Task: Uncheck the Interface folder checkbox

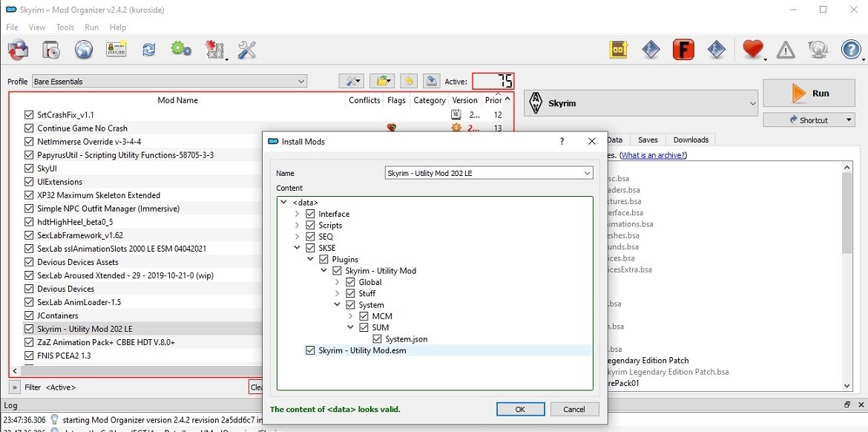Action: click(310, 214)
